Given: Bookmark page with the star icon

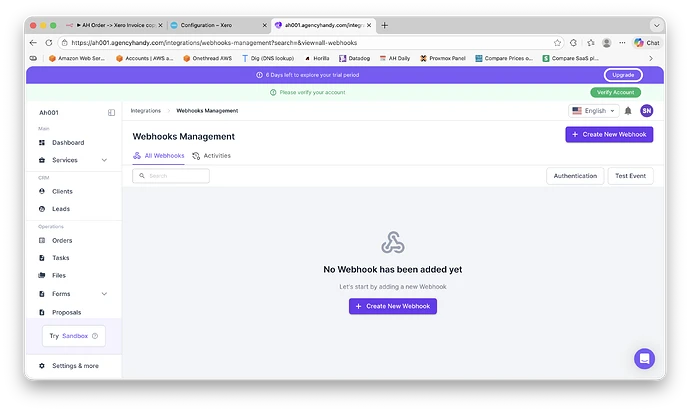Looking at the screenshot, I should (x=557, y=43).
